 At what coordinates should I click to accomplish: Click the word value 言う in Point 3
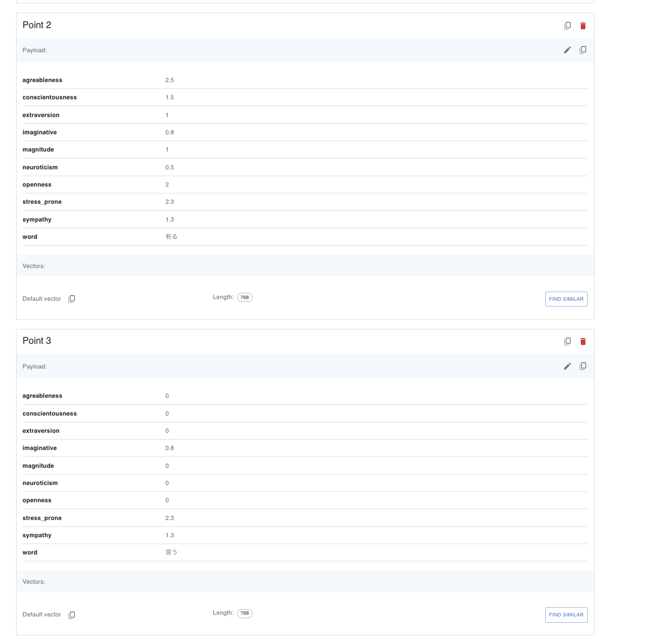(x=171, y=552)
